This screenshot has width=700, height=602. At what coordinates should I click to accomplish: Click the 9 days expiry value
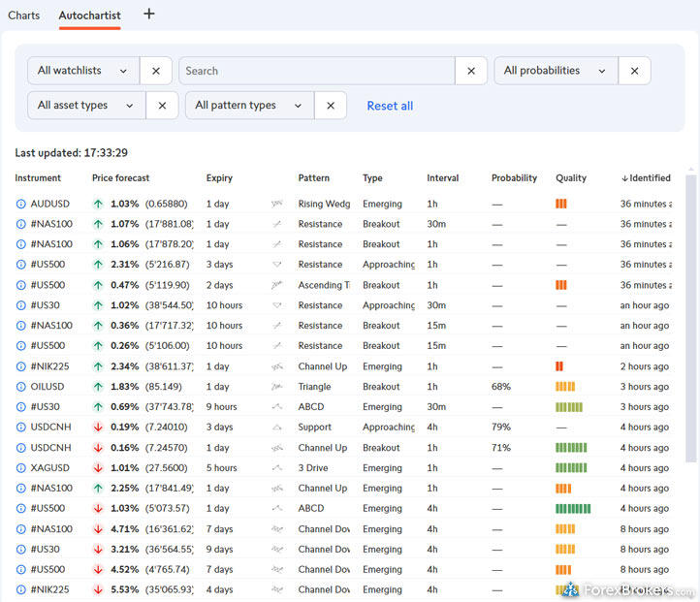point(219,550)
